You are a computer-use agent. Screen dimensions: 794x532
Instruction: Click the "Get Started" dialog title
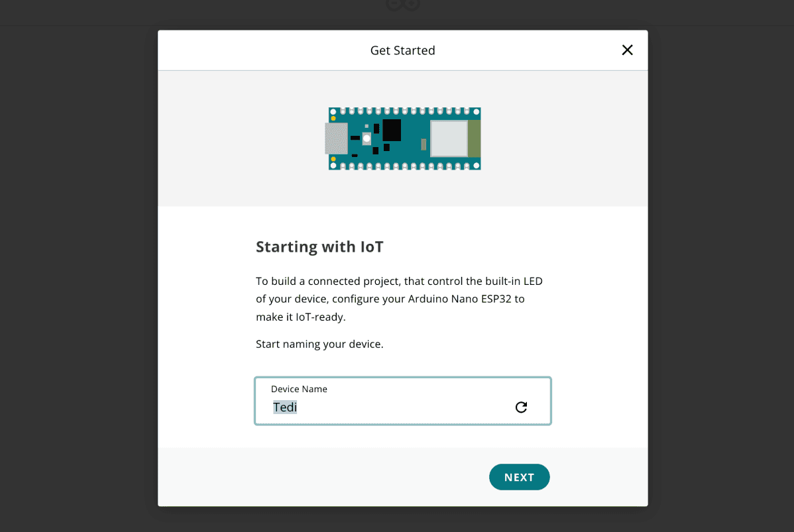coord(402,50)
